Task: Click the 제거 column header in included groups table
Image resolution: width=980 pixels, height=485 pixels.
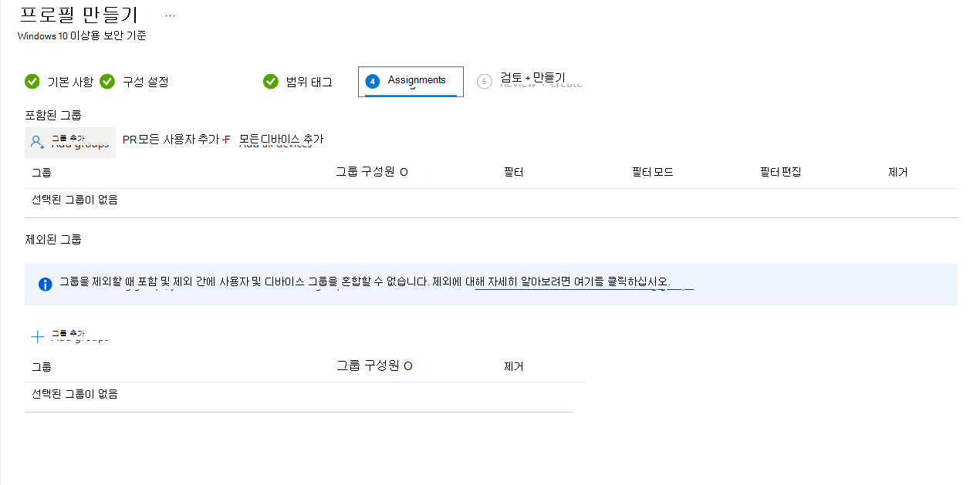Action: pos(897,172)
